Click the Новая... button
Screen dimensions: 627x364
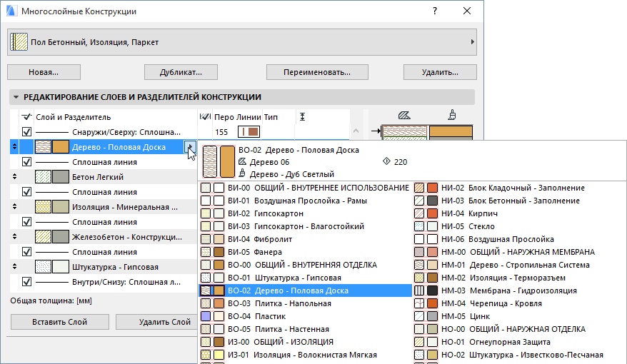pos(44,72)
